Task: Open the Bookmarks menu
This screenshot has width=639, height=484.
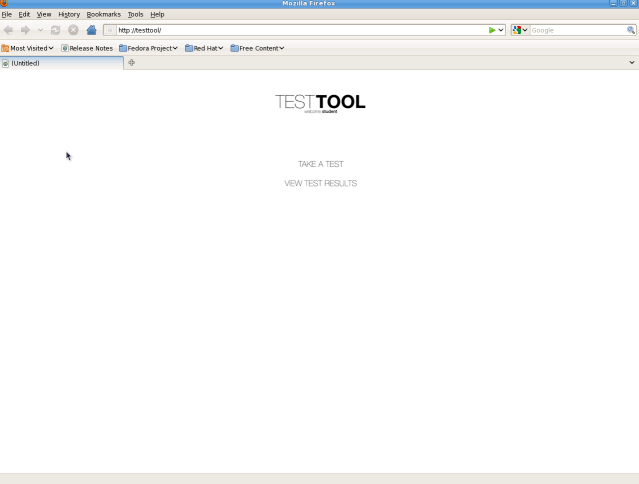Action: 103,14
